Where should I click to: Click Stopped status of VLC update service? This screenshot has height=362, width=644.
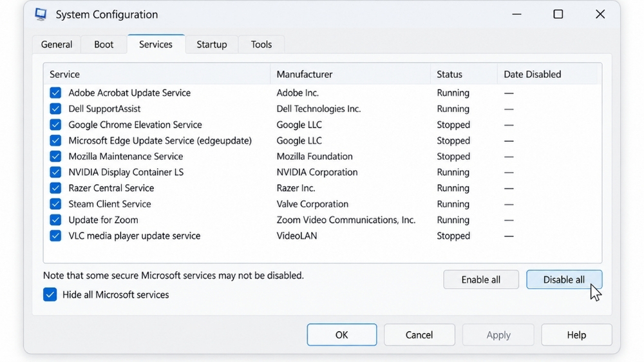(x=453, y=236)
